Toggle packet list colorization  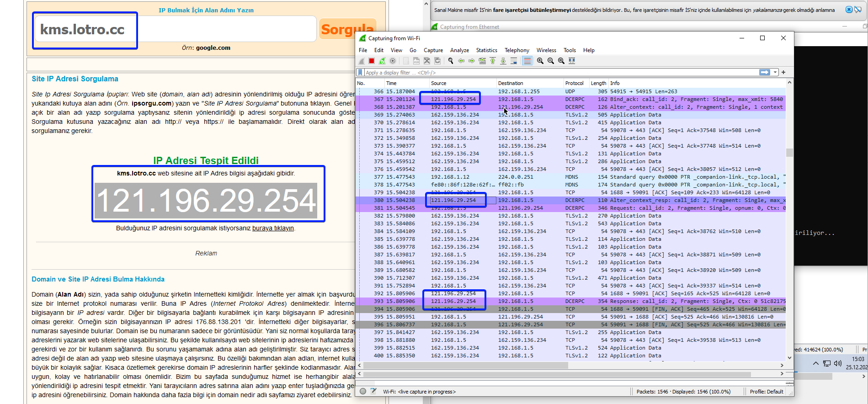[527, 61]
